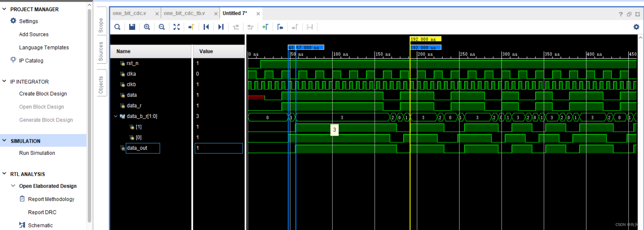The height and width of the screenshot is (230, 644).
Task: Zoom out of the waveform
Action: pos(162,27)
